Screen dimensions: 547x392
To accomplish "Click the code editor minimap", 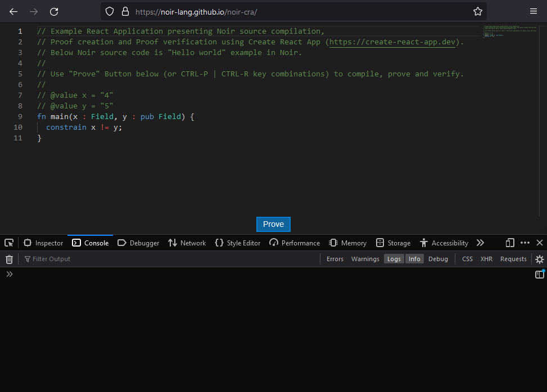I will [x=510, y=31].
